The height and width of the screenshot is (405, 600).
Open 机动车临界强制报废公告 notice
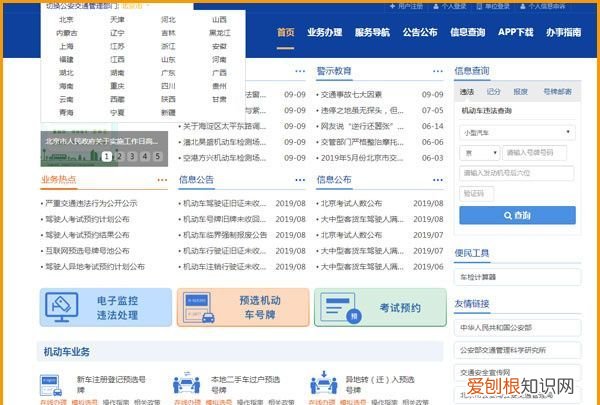[225, 235]
